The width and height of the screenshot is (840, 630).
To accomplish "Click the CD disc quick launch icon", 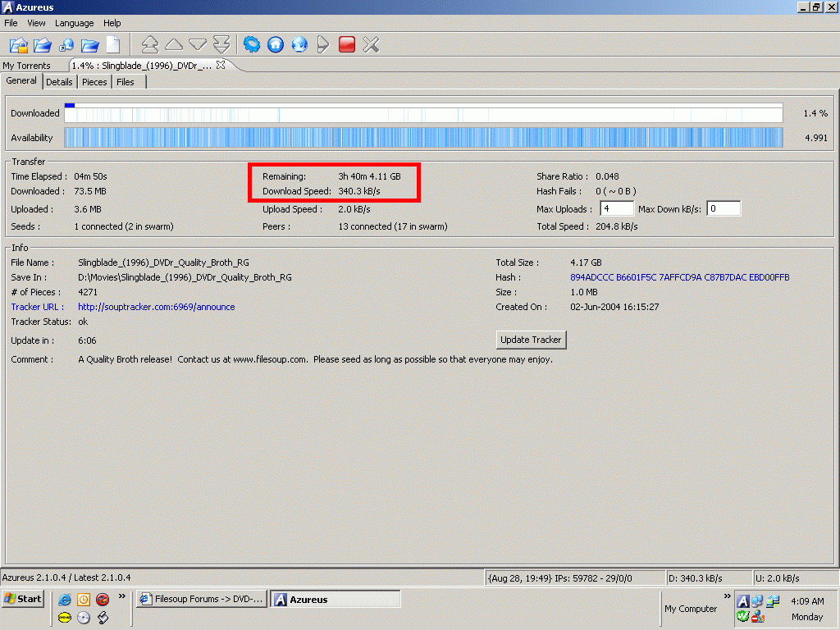I will (84, 618).
